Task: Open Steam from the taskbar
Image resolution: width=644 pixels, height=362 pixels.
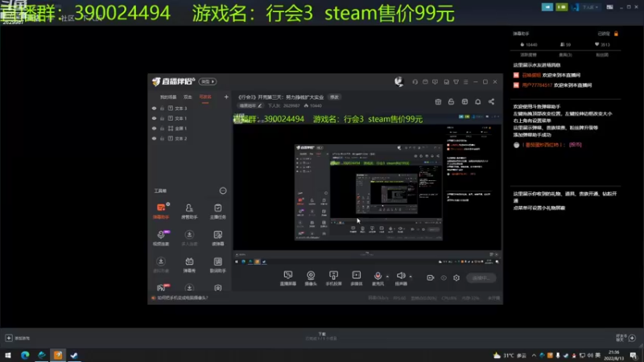Action: (x=74, y=356)
